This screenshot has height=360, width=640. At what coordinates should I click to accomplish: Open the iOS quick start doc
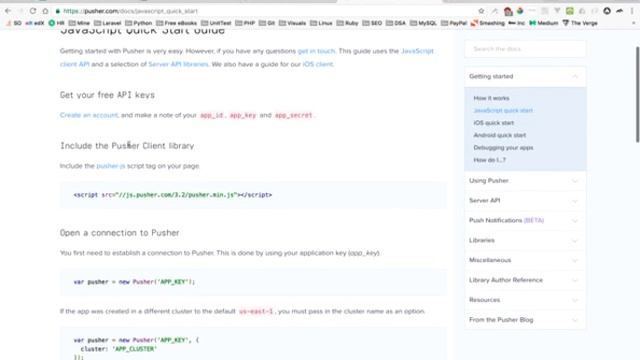[493, 123]
